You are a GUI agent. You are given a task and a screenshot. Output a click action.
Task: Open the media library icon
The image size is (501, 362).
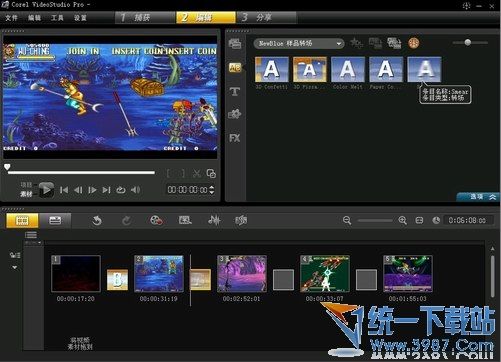click(x=235, y=44)
